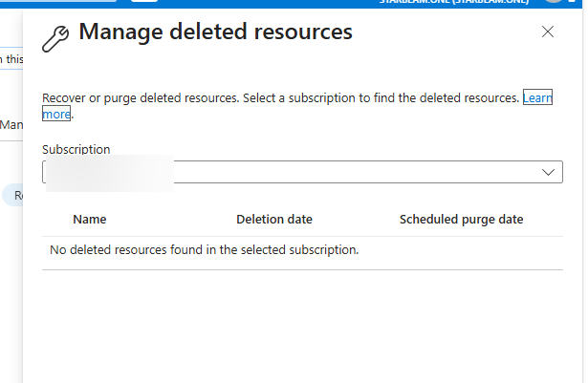Close the Manage deleted resources panel
588x383 pixels.
pos(548,32)
